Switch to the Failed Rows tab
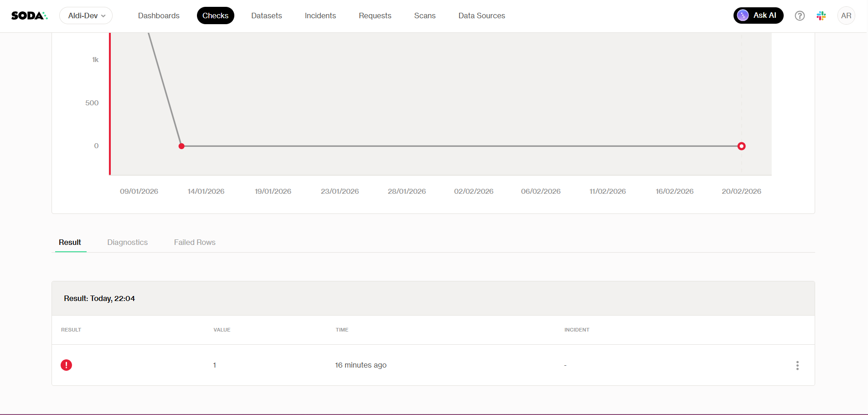This screenshot has height=415, width=868. point(195,242)
